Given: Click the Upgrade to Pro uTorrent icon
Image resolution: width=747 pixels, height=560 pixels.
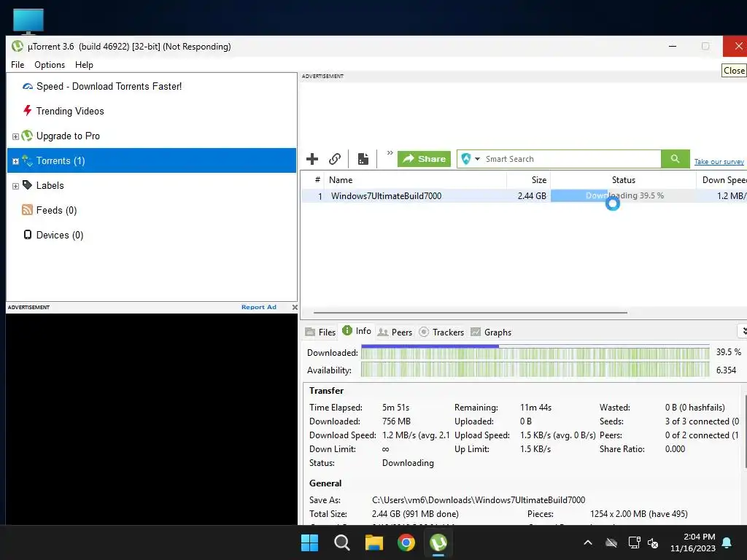Looking at the screenshot, I should tap(27, 136).
